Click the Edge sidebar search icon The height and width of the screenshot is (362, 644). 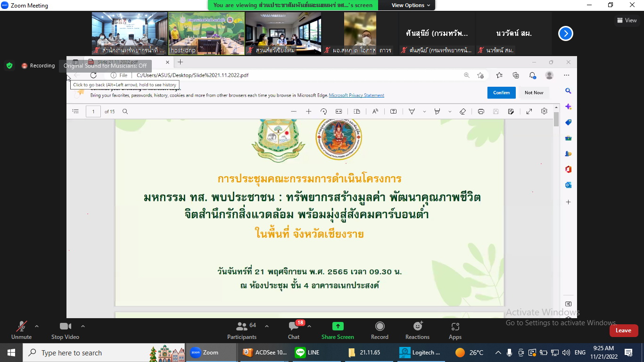point(568,91)
